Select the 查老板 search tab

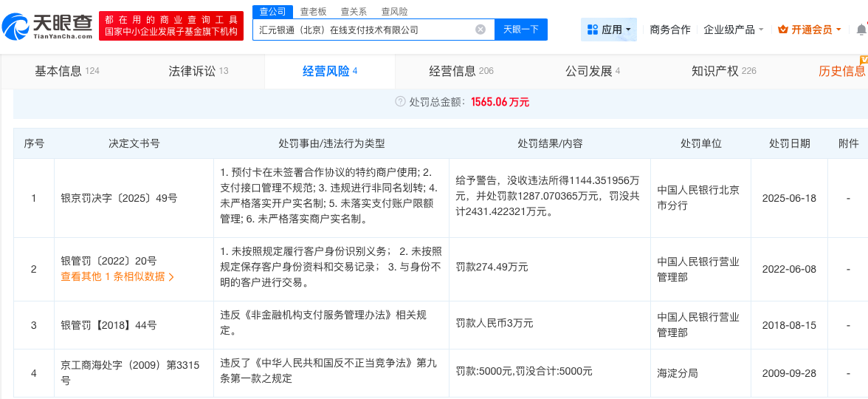313,11
